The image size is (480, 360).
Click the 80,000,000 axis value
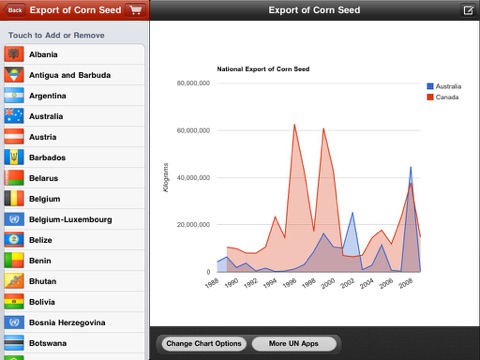tap(193, 83)
